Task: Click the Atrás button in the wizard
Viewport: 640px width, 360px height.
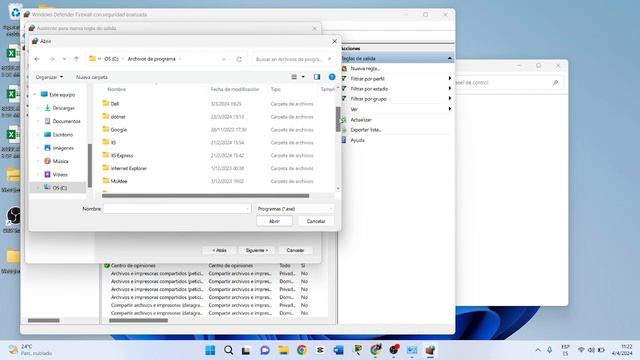Action: [219, 250]
